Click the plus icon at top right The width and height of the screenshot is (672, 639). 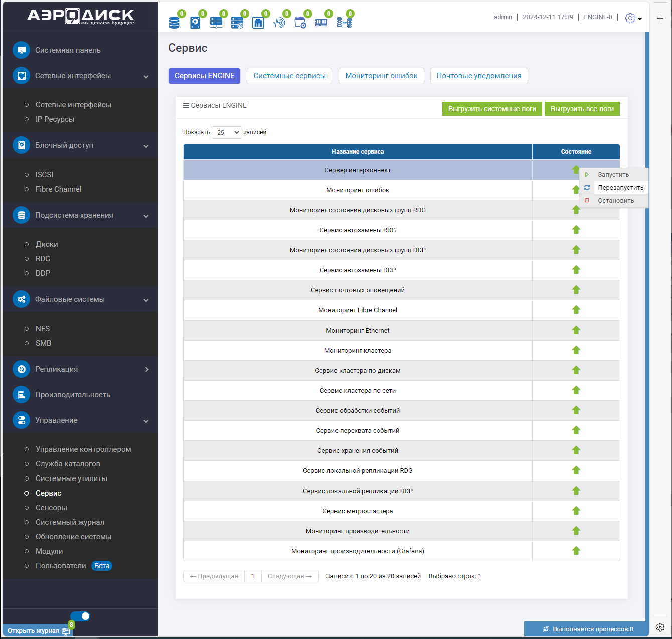(660, 19)
